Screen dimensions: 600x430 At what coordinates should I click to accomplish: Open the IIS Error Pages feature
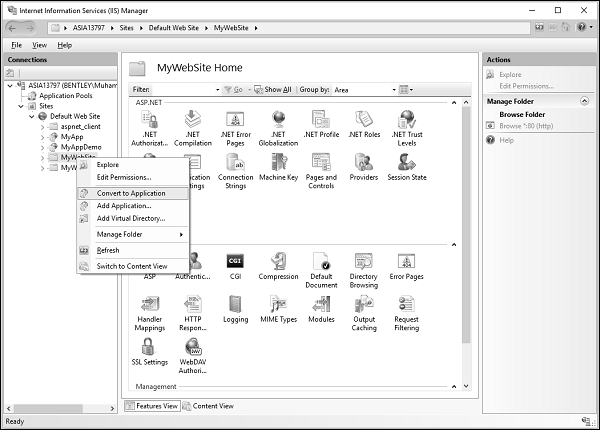click(x=407, y=266)
